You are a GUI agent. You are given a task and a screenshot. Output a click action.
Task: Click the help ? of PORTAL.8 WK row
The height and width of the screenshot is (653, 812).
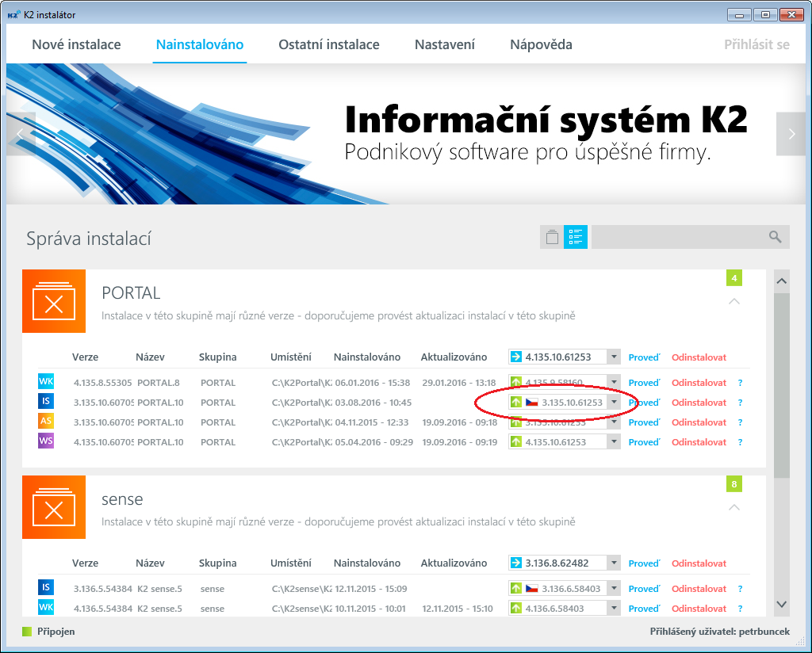740,383
